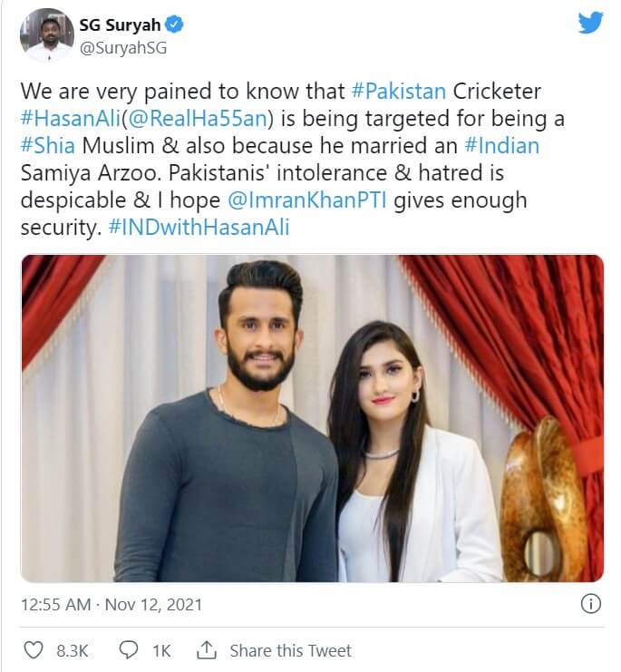The image size is (621, 672).
Task: Click the Twitter bird logo
Action: coord(590,23)
